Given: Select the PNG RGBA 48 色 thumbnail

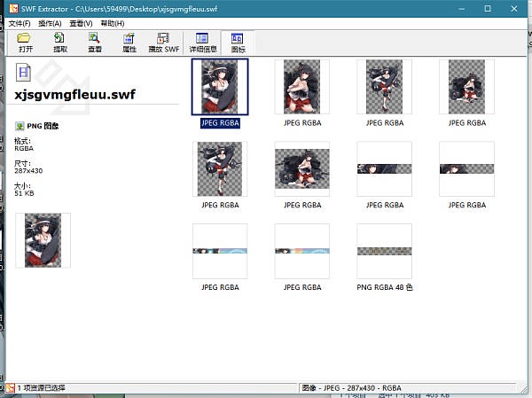Looking at the screenshot, I should tap(385, 251).
